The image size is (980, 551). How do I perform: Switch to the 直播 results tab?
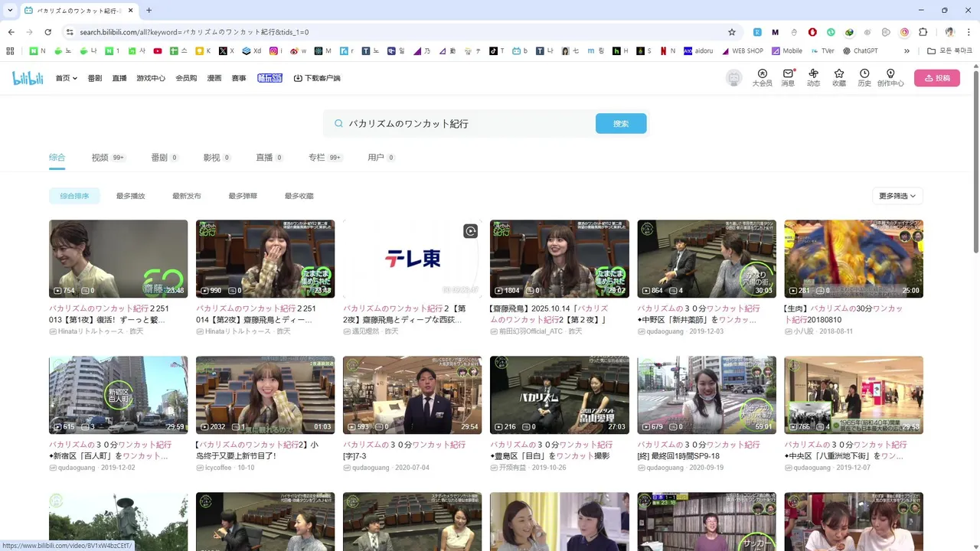pyautogui.click(x=269, y=158)
